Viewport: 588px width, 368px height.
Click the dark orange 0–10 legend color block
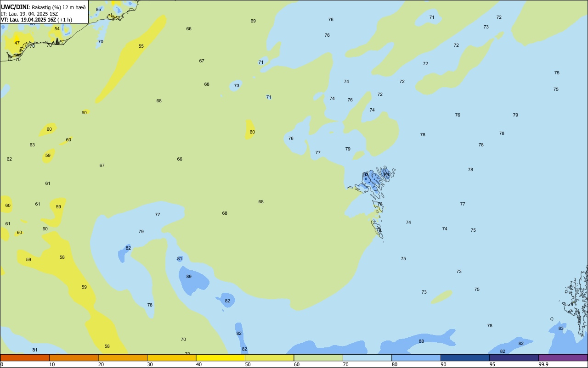25,357
